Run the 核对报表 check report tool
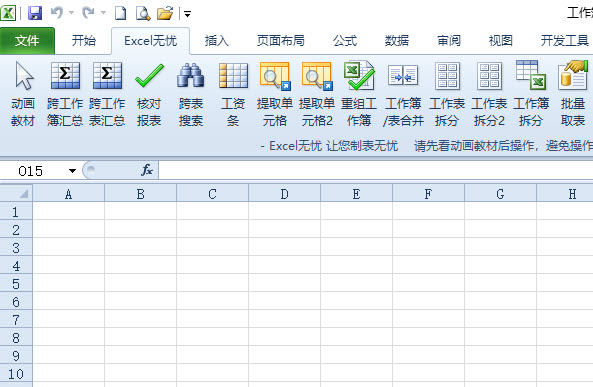This screenshot has width=593, height=387. [x=149, y=94]
